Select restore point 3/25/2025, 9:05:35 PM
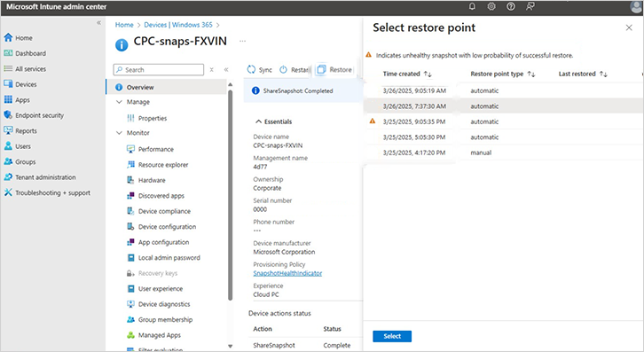 coord(503,121)
